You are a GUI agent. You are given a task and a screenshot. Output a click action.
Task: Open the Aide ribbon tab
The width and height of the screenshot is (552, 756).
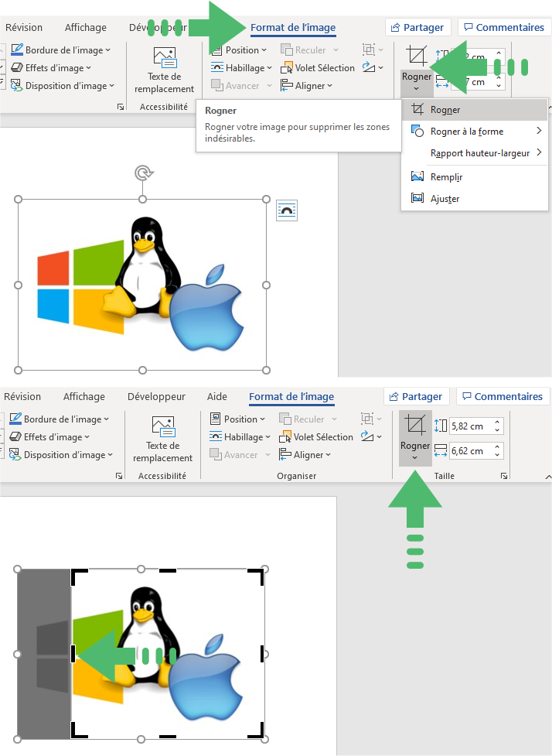(x=216, y=396)
